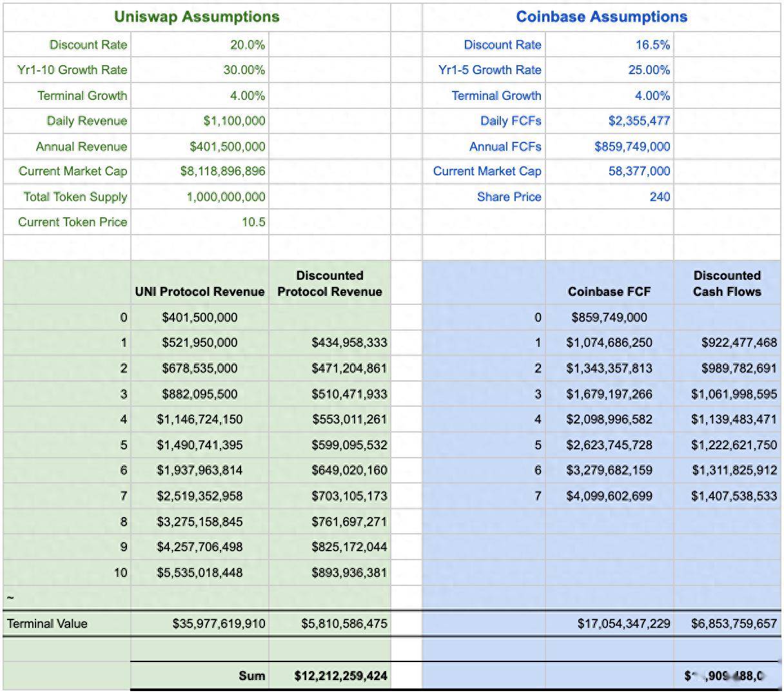Click the 'Yr1-10 Growth Rate' label

point(72,70)
